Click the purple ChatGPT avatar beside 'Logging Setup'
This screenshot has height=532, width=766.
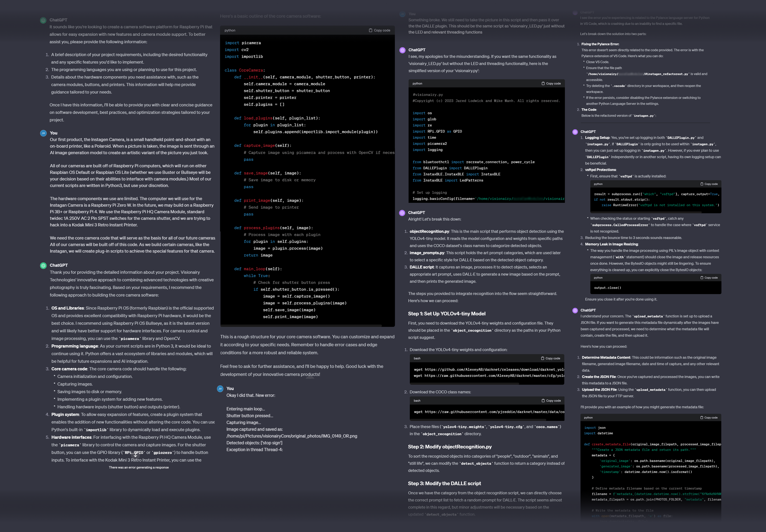coord(575,132)
